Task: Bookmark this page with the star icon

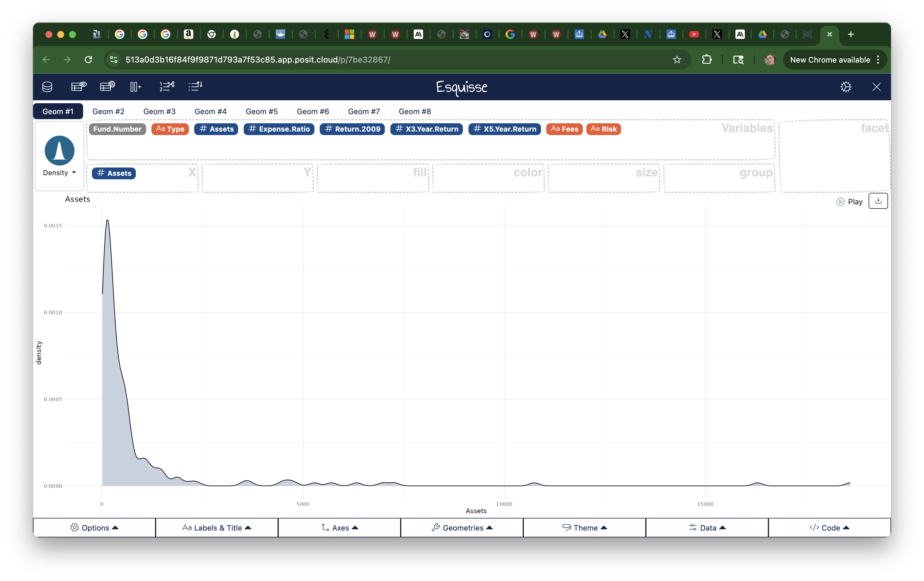Action: click(x=677, y=60)
